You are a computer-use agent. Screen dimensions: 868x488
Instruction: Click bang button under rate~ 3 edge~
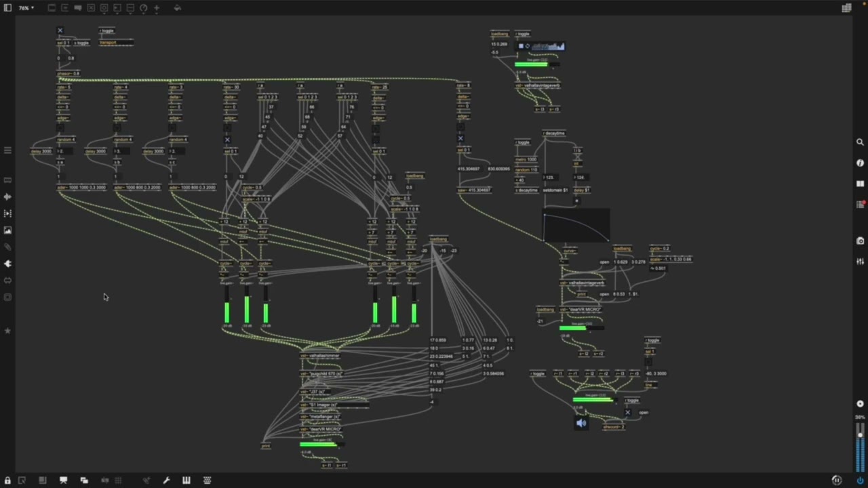click(x=172, y=127)
